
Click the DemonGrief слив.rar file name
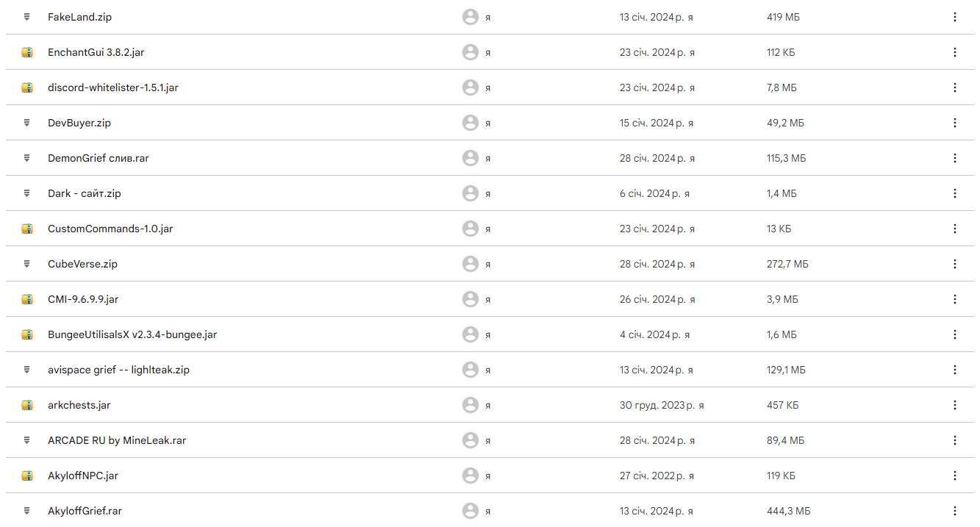pos(99,158)
